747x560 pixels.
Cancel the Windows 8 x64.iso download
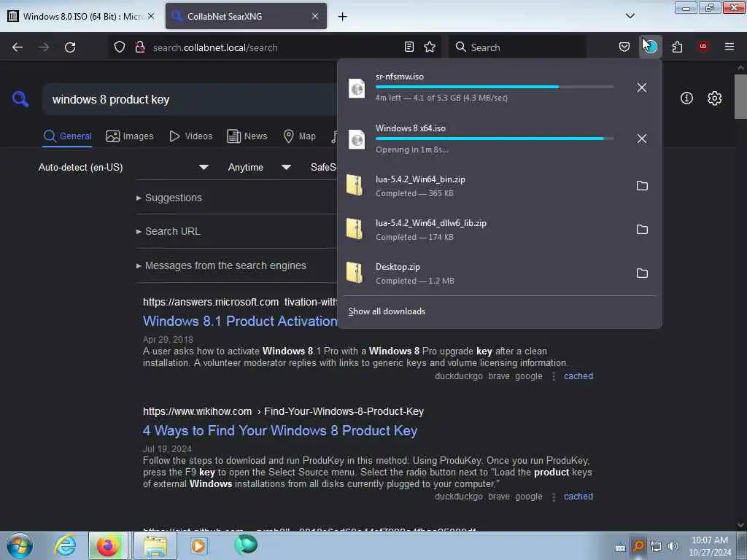642,139
